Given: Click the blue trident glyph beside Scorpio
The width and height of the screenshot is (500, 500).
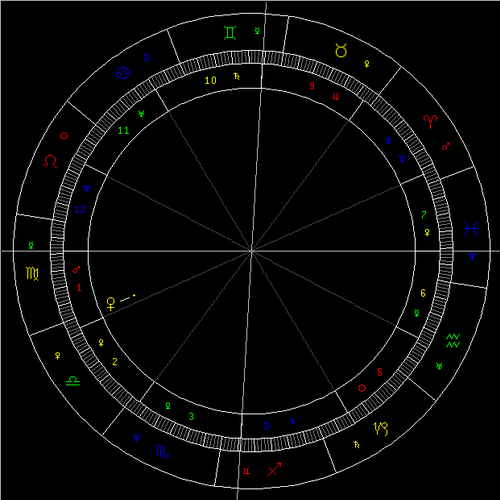Looking at the screenshot, I should pos(136,438).
